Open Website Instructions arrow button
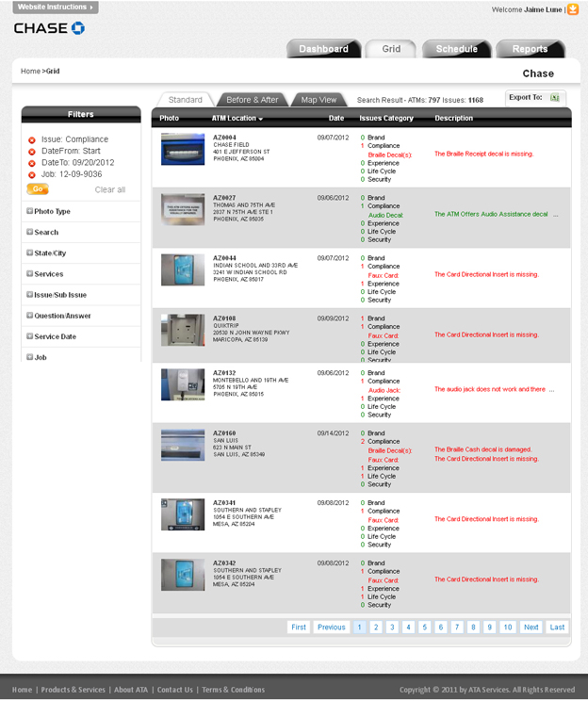588x701 pixels. [x=56, y=8]
